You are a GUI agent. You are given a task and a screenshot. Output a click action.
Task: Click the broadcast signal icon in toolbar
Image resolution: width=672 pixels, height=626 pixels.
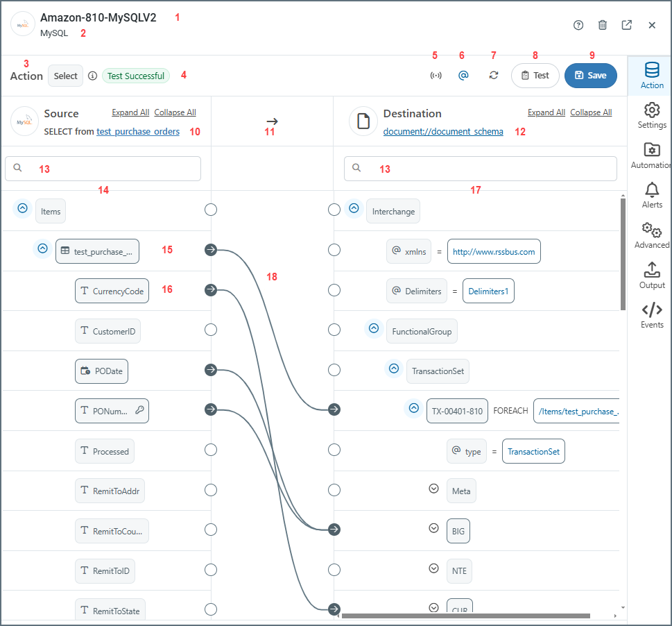pos(436,76)
